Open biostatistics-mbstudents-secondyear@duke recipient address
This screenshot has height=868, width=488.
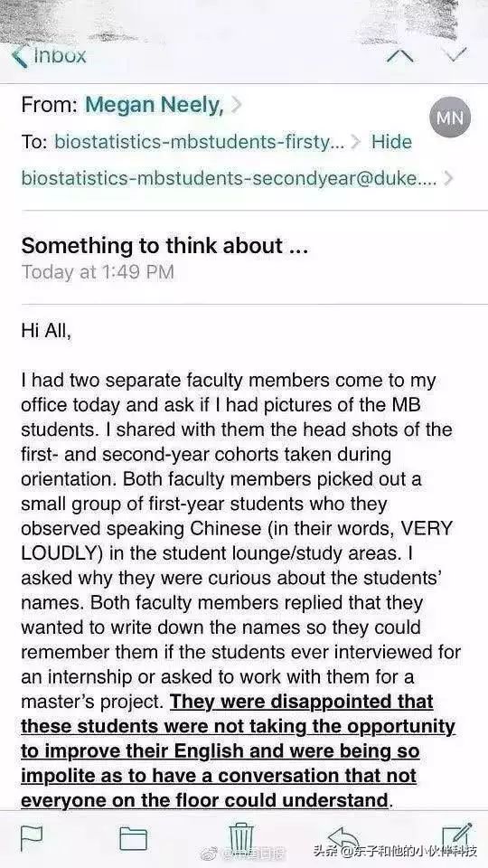(x=230, y=178)
